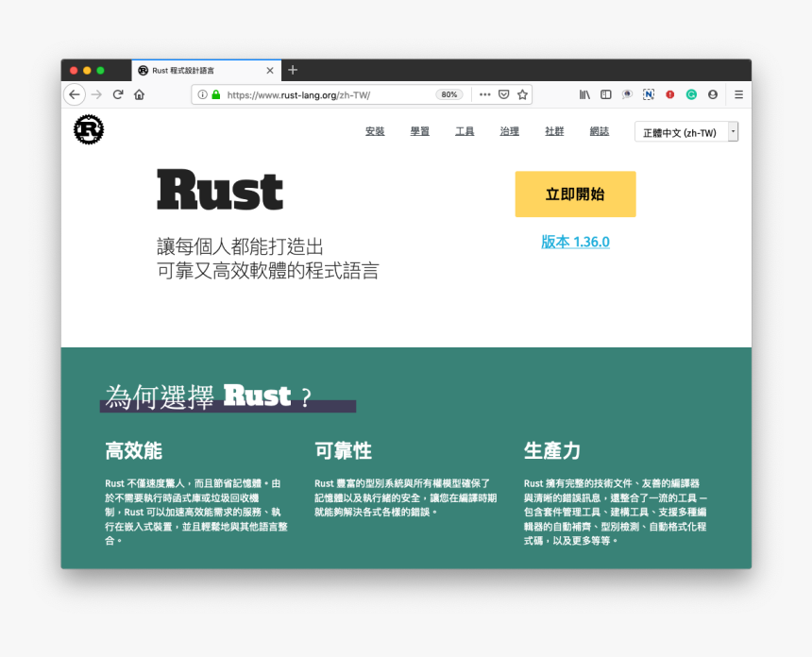
Task: Click the yellow 立即開始 button
Action: pos(575,194)
